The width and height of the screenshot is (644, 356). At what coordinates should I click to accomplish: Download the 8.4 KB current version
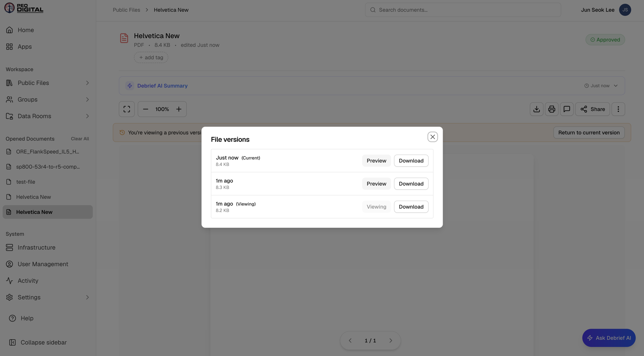411,161
